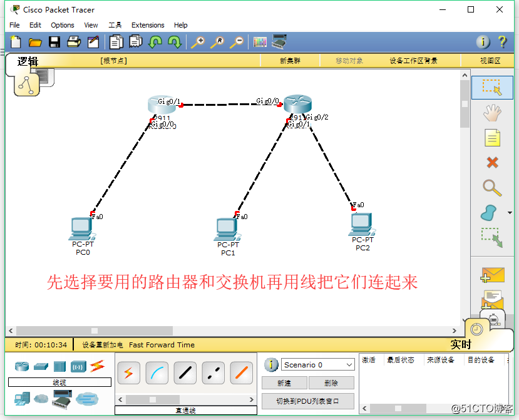The height and width of the screenshot is (420, 519).
Task: Select Hubs device category
Action: [59, 366]
